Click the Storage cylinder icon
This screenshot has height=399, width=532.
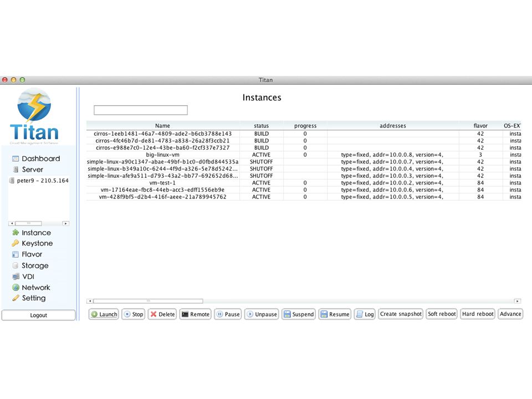click(16, 265)
